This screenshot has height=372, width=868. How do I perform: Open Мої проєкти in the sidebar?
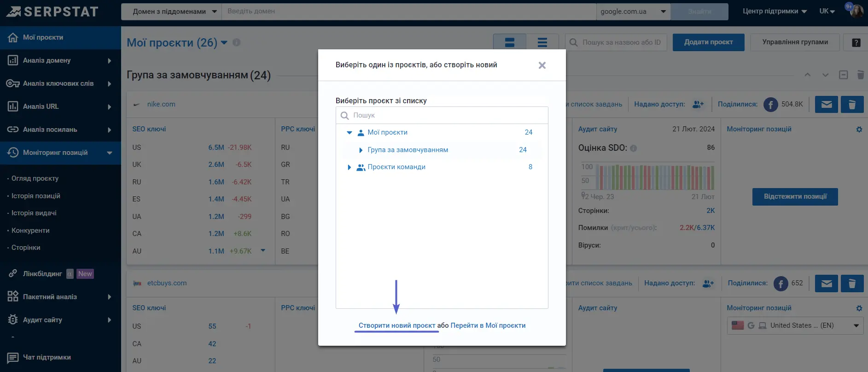pos(60,37)
